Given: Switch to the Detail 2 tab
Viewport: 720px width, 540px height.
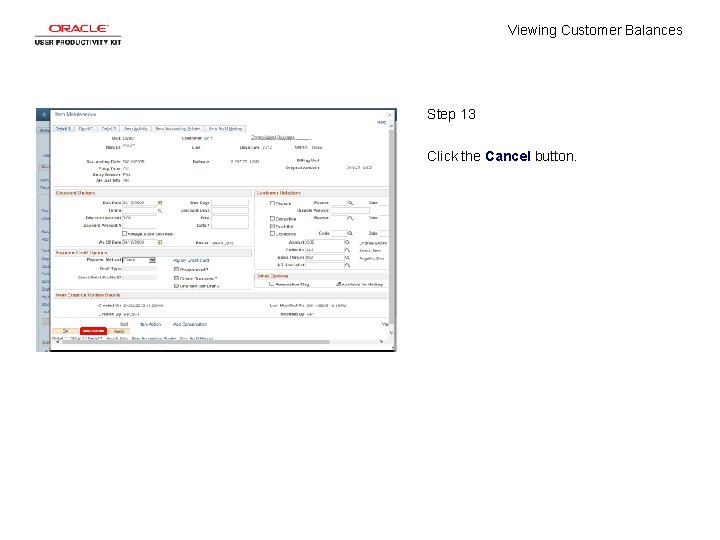Looking at the screenshot, I should [86, 129].
